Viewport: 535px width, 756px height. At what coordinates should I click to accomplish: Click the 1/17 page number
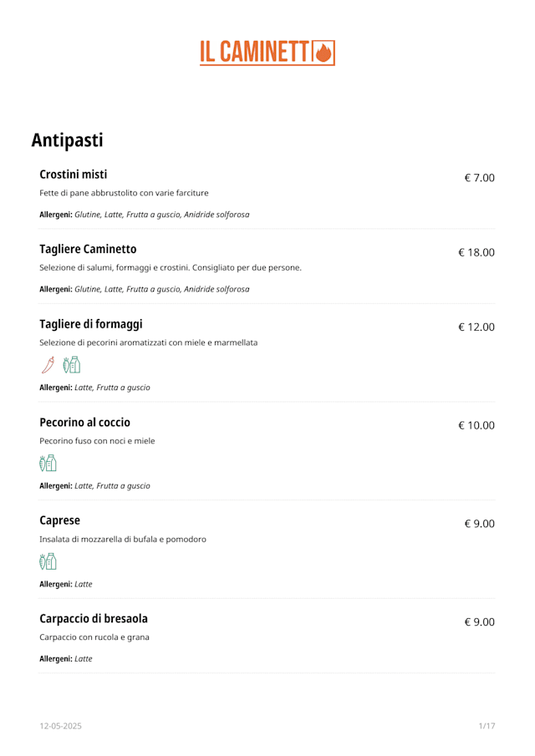click(x=487, y=726)
